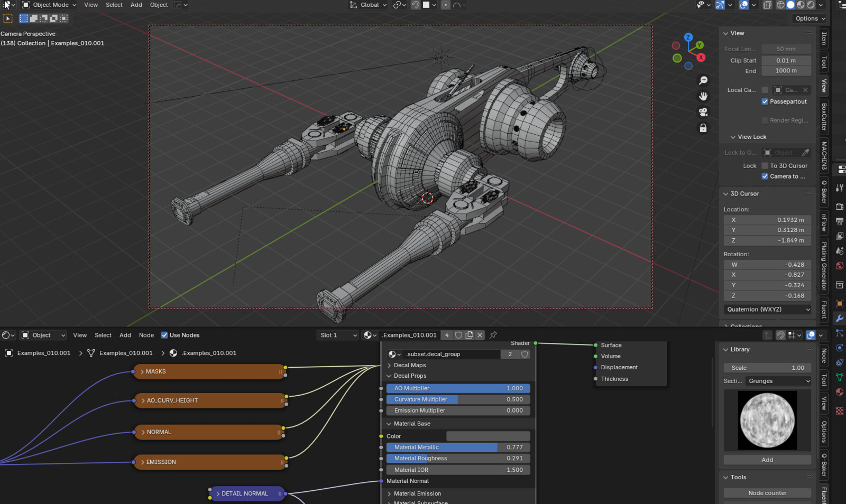Disable the Passepartout checkbox
Viewport: 846px width, 504px height.
pos(765,101)
